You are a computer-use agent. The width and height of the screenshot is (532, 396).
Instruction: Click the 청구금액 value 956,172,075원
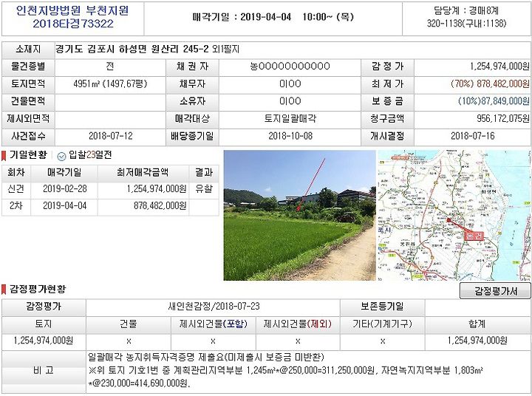pyautogui.click(x=503, y=118)
